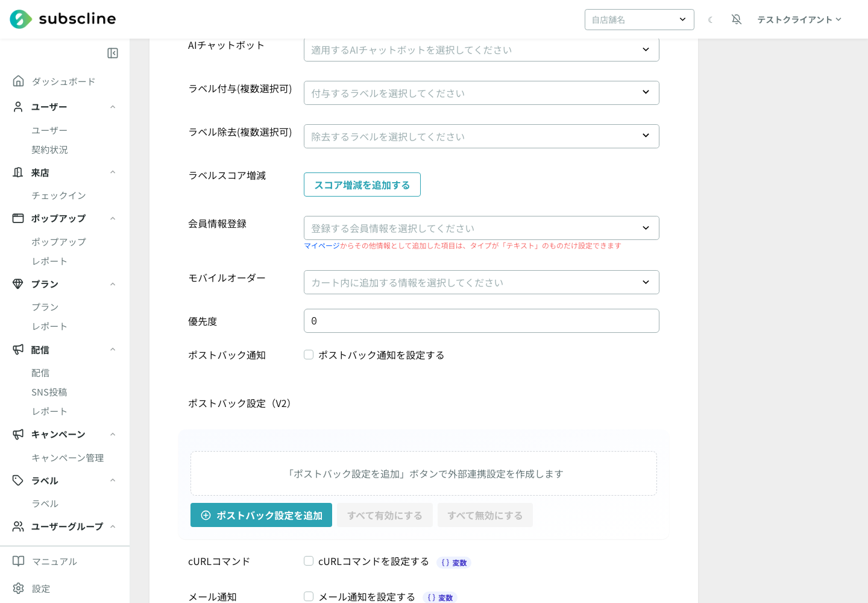The height and width of the screenshot is (603, 868).
Task: Click the ラベル tag icon
Action: click(19, 481)
